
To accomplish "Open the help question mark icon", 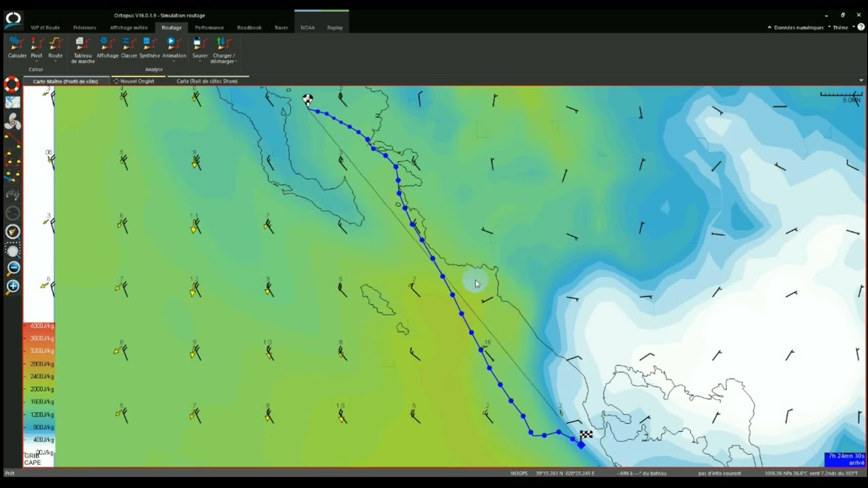I will coord(861,27).
